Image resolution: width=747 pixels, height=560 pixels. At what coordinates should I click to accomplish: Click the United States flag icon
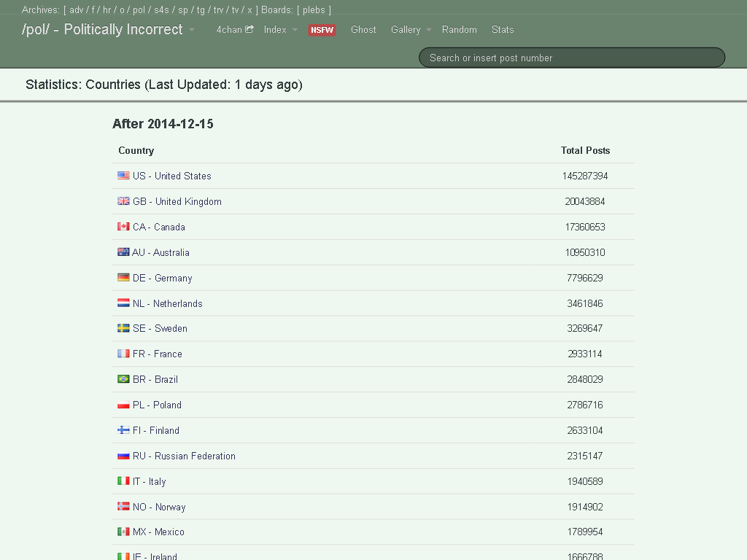[123, 176]
